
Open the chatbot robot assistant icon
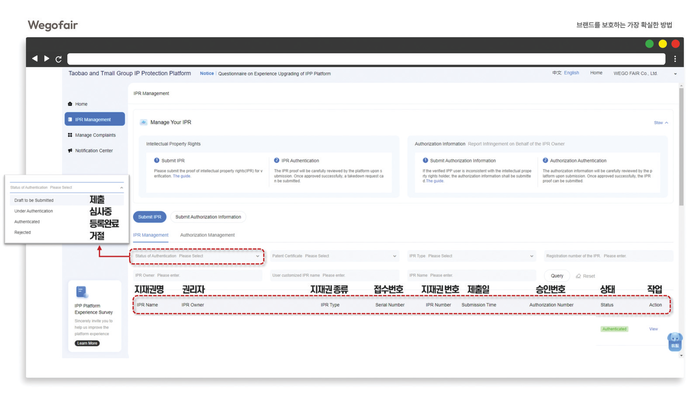675,341
